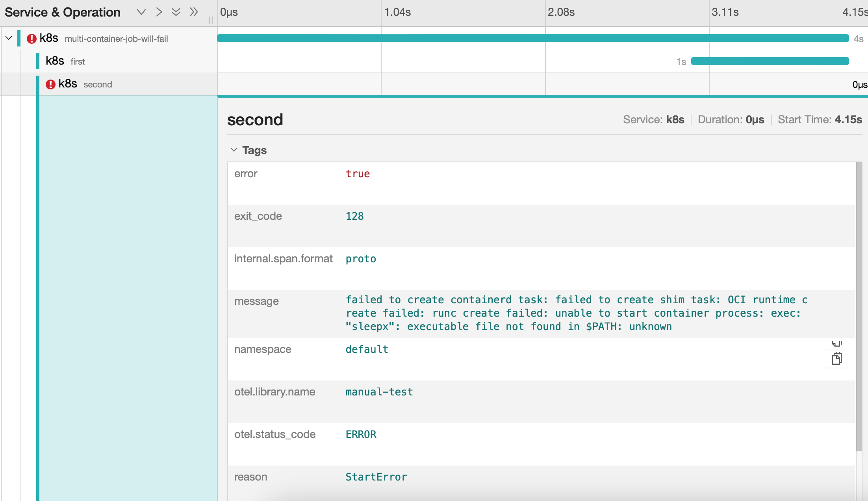The height and width of the screenshot is (501, 868).
Task: Click the 'second' span detail heading
Action: (x=255, y=120)
